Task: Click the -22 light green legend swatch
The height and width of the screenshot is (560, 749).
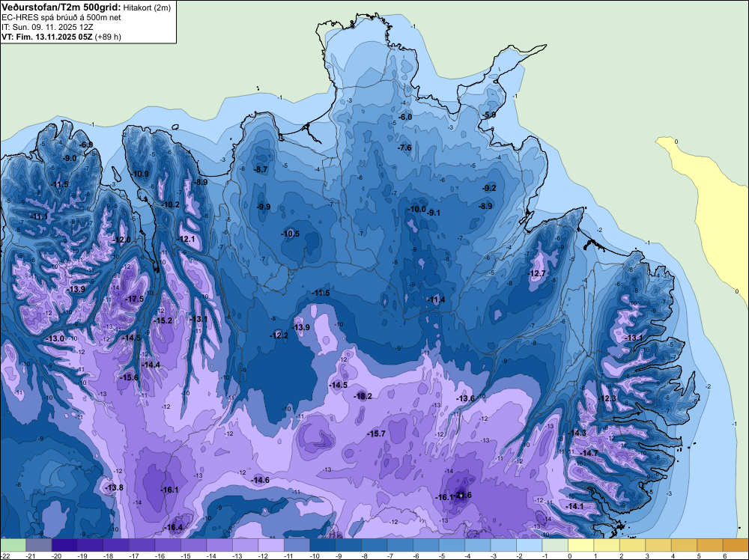Action: (x=13, y=545)
